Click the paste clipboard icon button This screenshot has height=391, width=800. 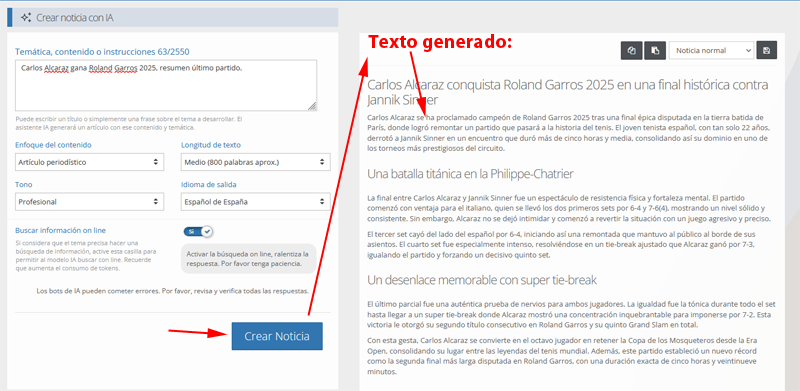655,51
